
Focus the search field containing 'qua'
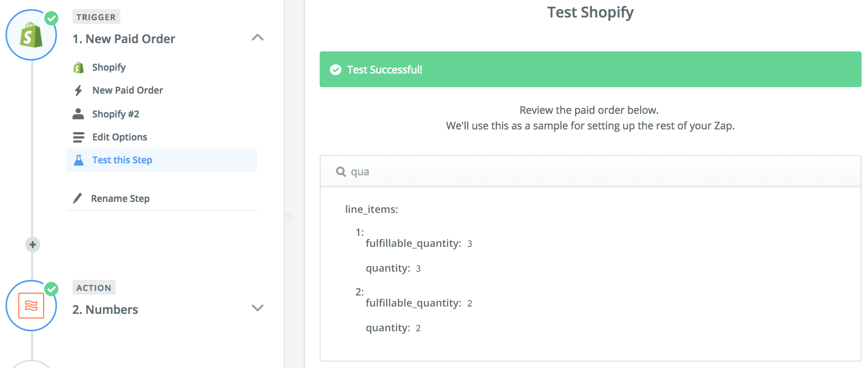tap(591, 172)
